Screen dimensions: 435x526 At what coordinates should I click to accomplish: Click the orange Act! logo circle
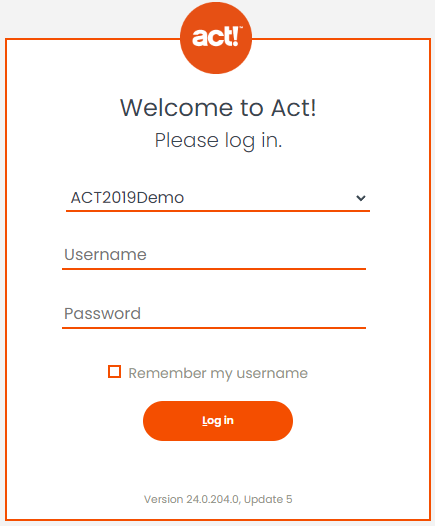click(216, 38)
